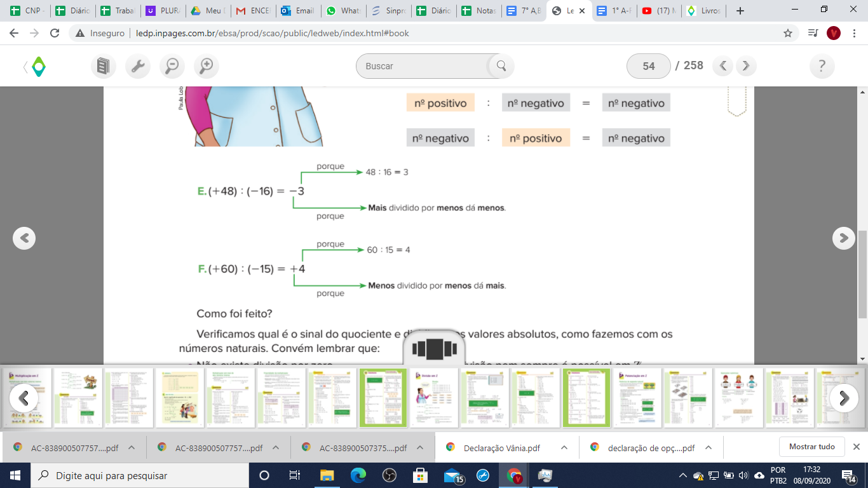Open the wrench tools menu
Image resolution: width=868 pixels, height=488 pixels.
(x=137, y=66)
